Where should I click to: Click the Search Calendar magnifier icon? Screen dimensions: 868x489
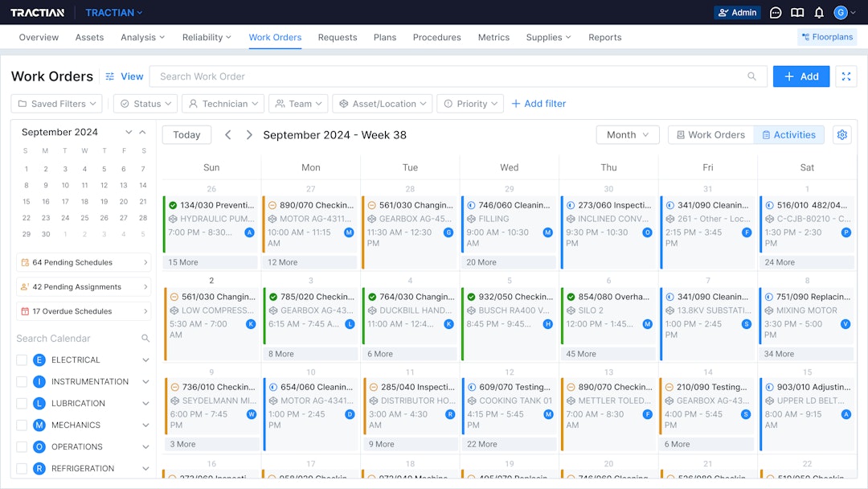145,338
